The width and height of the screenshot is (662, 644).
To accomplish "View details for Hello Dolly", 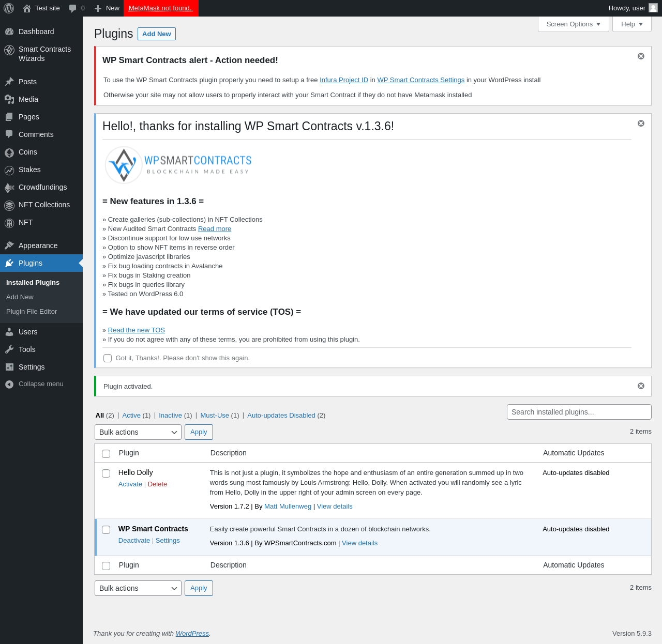I will coord(335,507).
